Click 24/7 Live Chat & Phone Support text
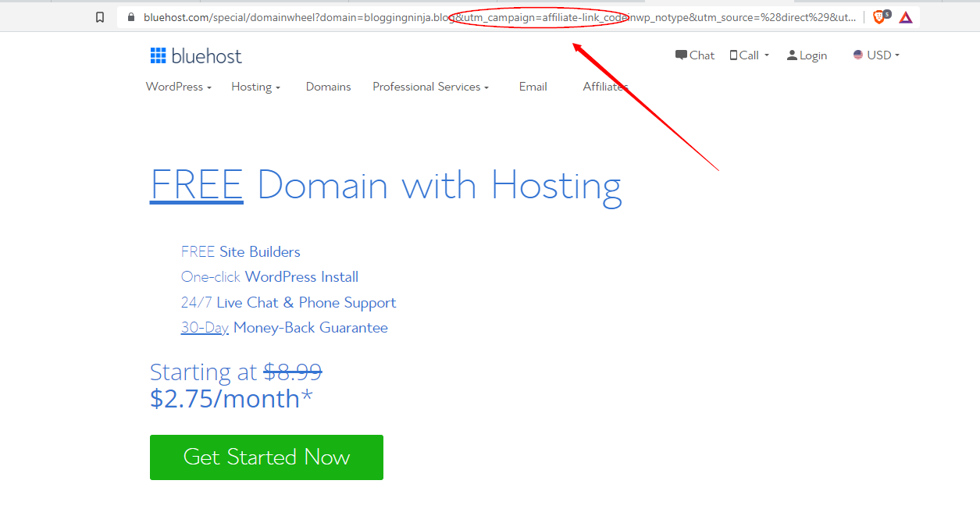 pyautogui.click(x=288, y=302)
